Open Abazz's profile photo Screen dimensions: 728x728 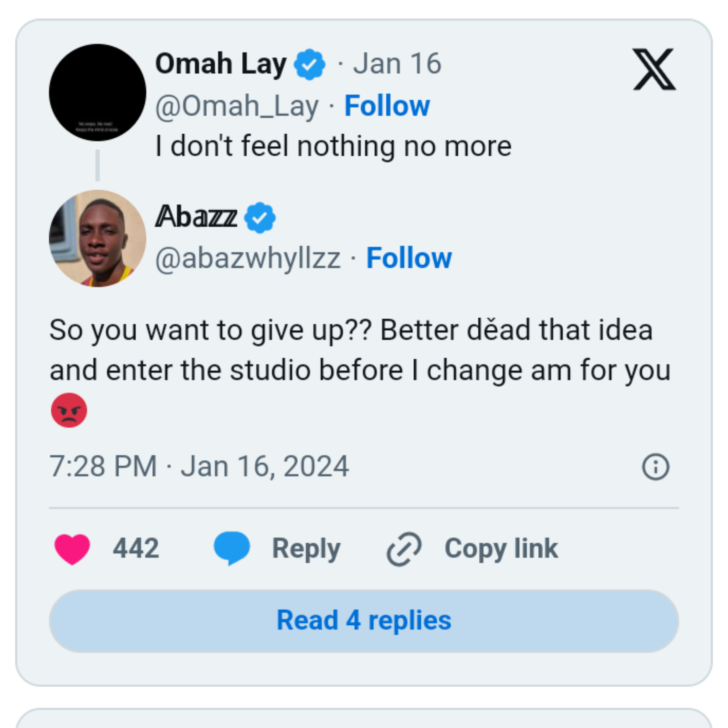[98, 239]
